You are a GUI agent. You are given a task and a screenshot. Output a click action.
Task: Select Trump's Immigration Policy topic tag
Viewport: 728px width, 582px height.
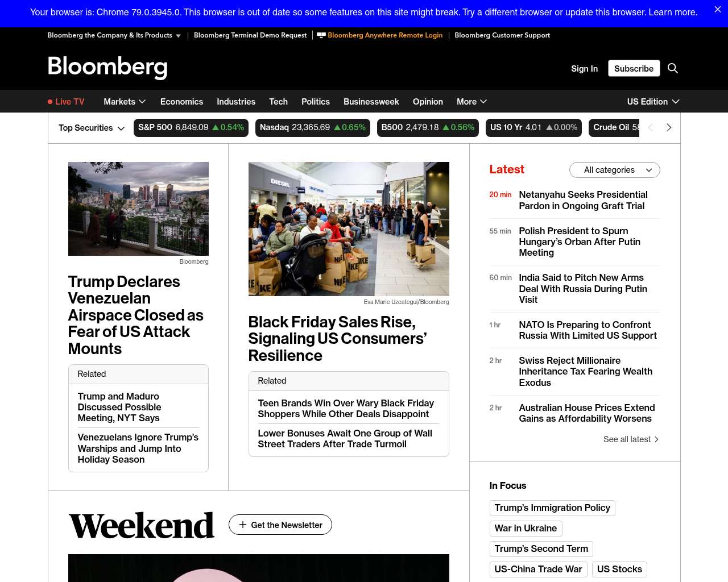tap(552, 508)
